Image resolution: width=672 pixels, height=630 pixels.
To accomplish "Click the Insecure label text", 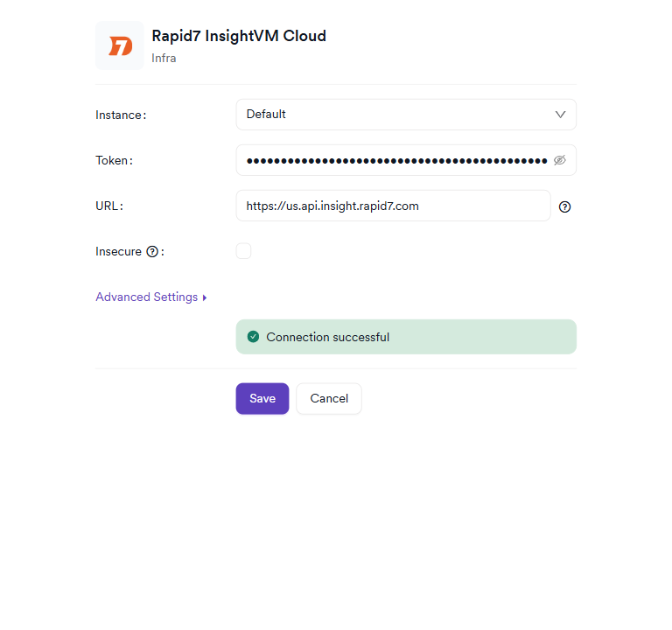I will click(x=118, y=252).
